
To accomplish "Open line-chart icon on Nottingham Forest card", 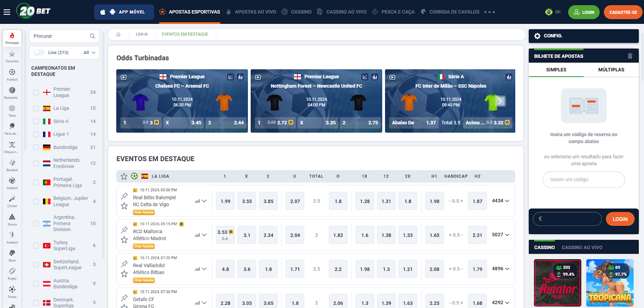I will pyautogui.click(x=365, y=77).
